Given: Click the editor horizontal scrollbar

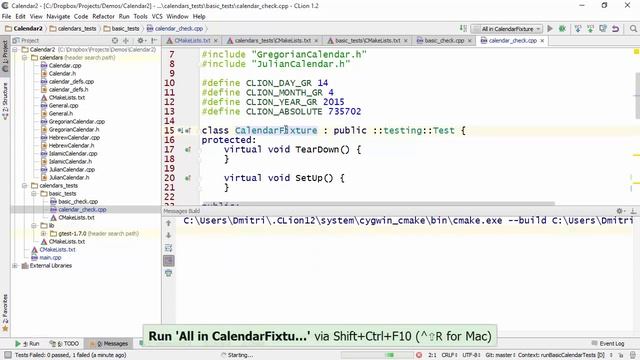Looking at the screenshot, I should pos(378,203).
